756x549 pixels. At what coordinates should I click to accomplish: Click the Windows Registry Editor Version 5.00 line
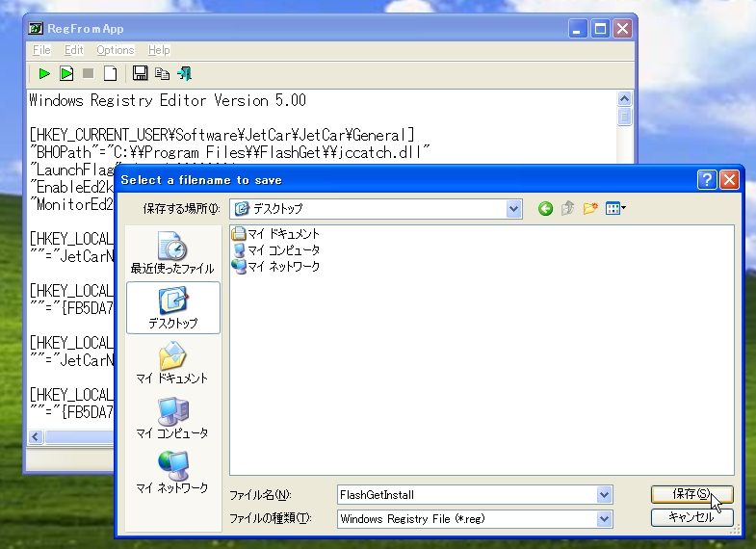[168, 101]
